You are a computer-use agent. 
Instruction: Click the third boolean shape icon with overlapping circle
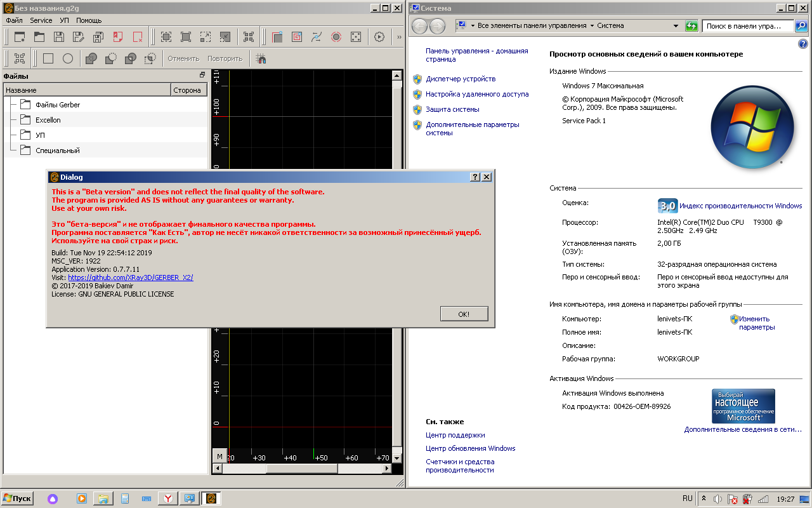pyautogui.click(x=131, y=58)
